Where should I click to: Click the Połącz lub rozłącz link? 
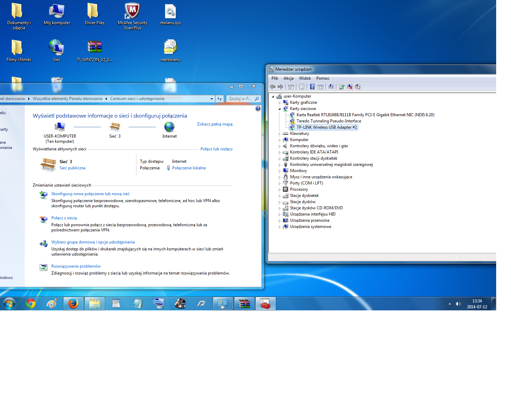(216, 149)
